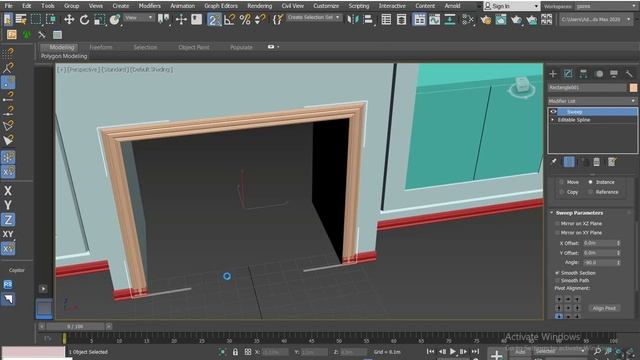640x360 pixels.
Task: Open Select by Name list
Action: [x=21, y=19]
